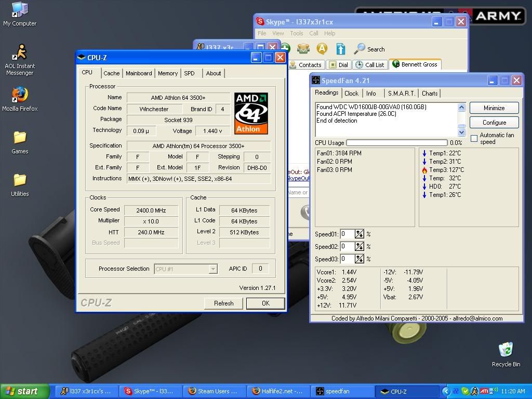This screenshot has width=532, height=399.
Task: Click the Windows start button
Action: 24,391
